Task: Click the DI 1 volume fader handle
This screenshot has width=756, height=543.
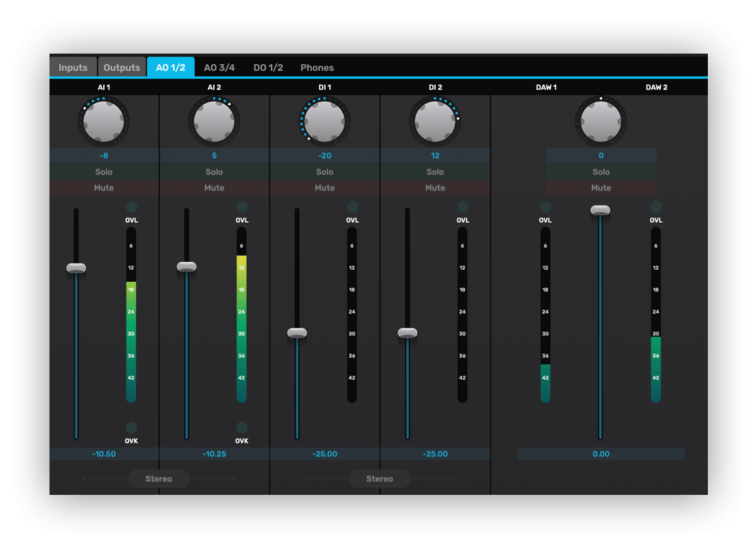Action: tap(297, 333)
